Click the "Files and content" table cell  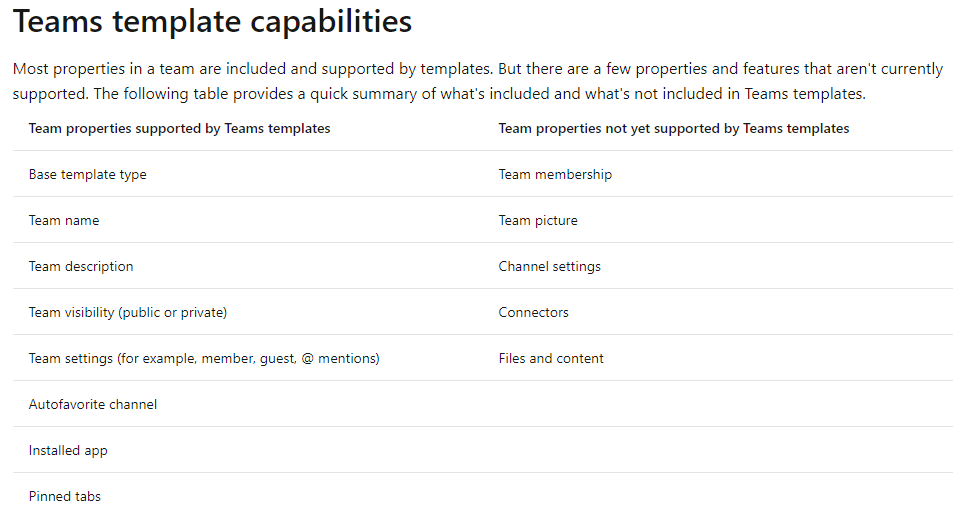550,358
